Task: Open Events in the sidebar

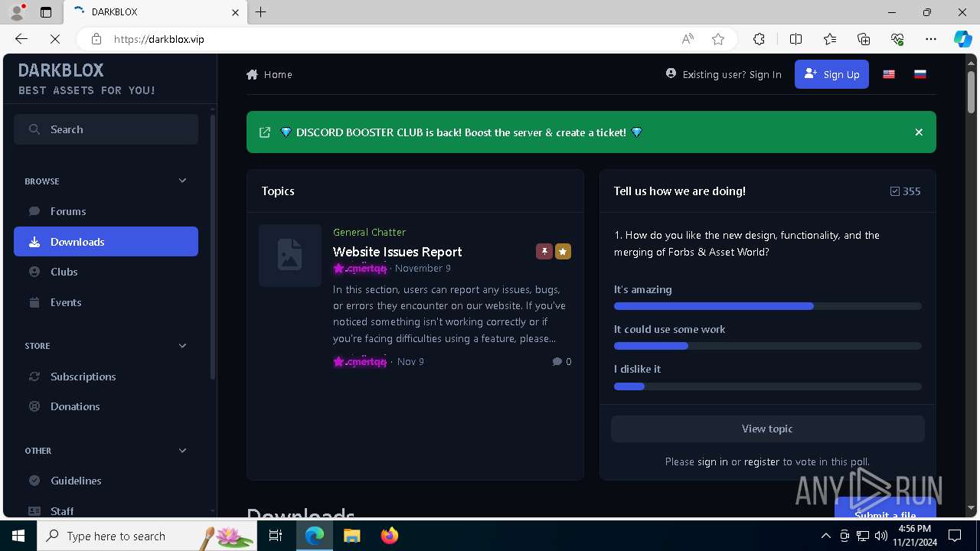Action: tap(106, 302)
